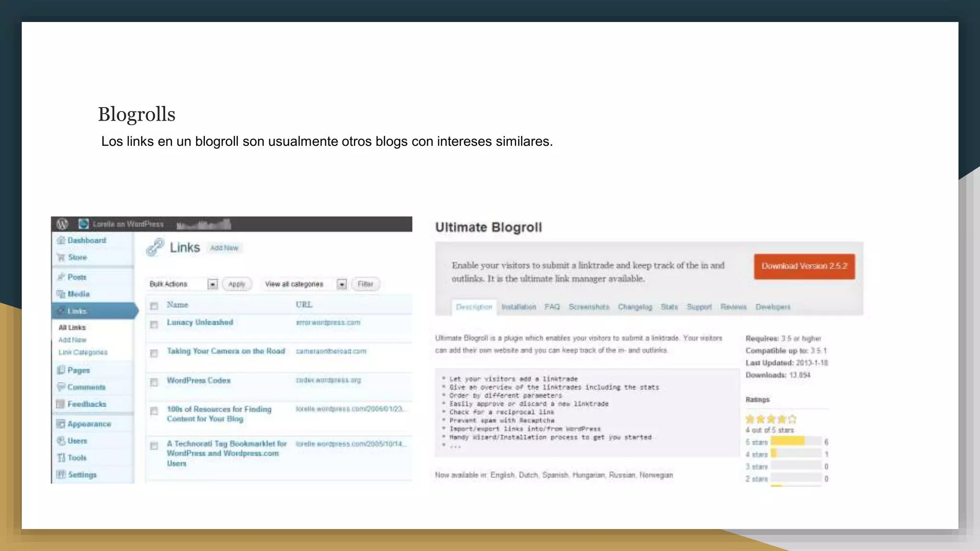This screenshot has width=980, height=551.
Task: Click the star rating icons
Action: click(x=771, y=419)
